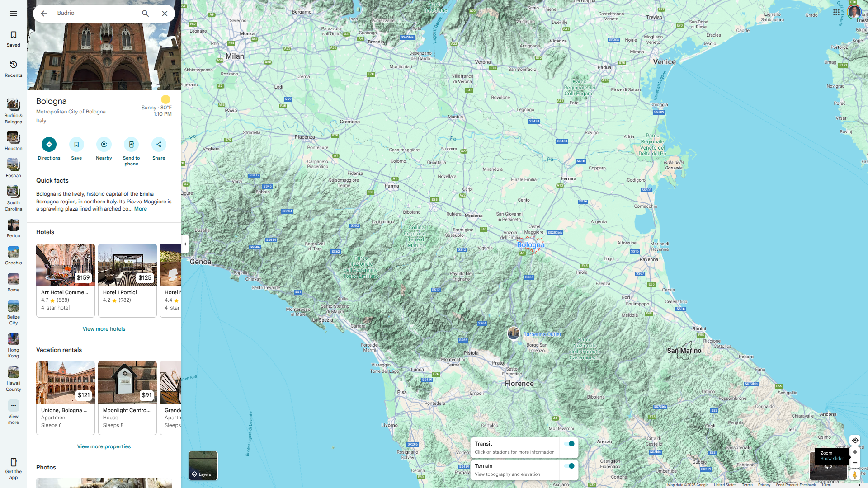Open the Recents sidebar item
This screenshot has width=868, height=488.
[x=14, y=69]
